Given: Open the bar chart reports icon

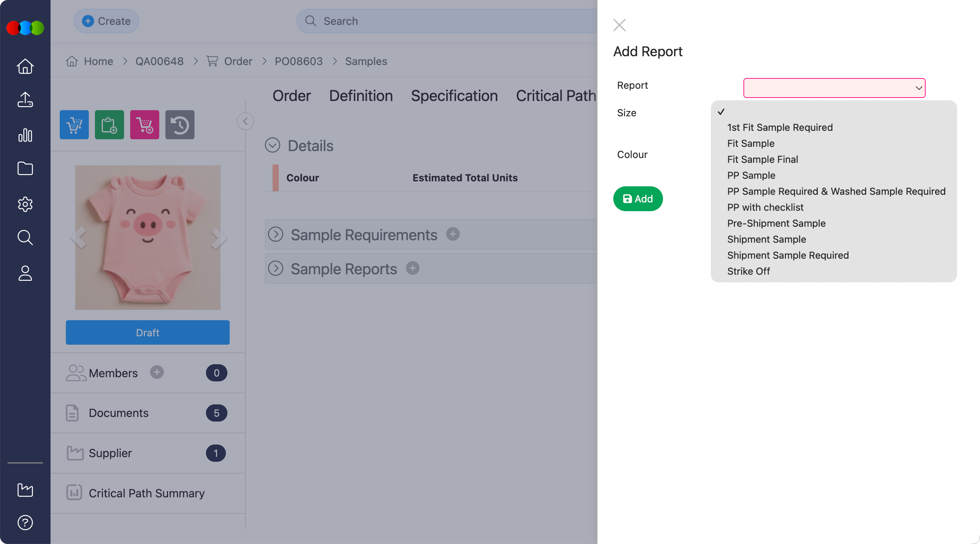Looking at the screenshot, I should coord(25,135).
